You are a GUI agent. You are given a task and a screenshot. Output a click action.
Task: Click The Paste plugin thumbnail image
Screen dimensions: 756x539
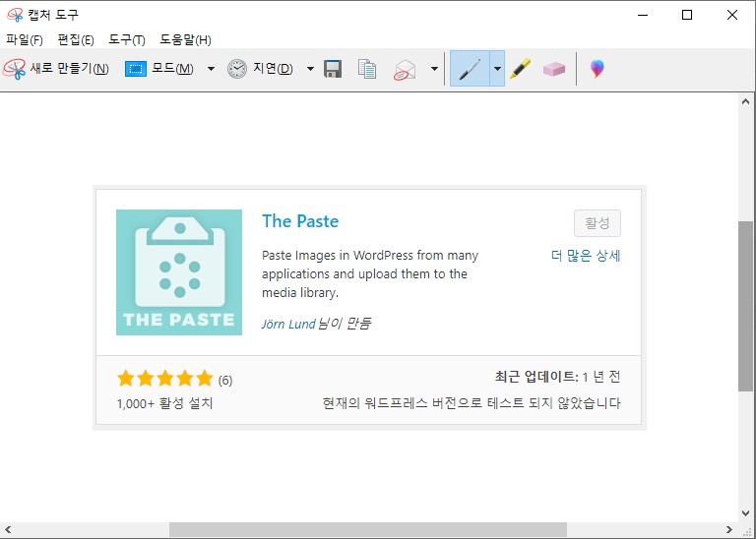tap(179, 272)
